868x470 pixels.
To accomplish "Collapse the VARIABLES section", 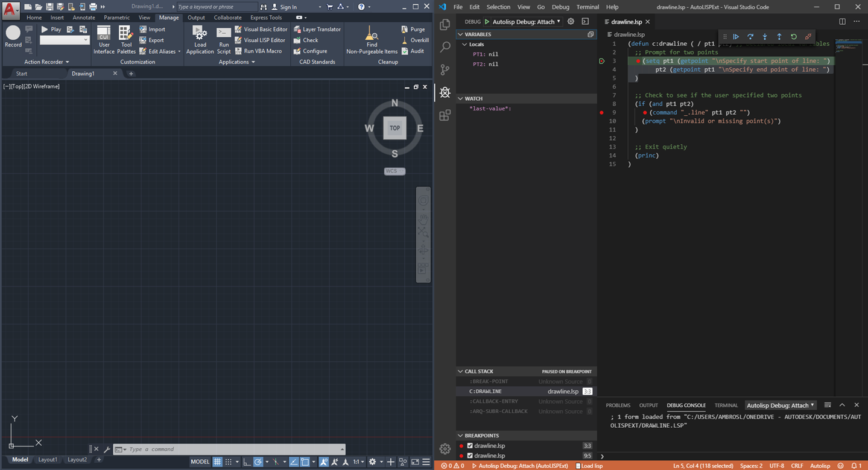I will (527, 34).
